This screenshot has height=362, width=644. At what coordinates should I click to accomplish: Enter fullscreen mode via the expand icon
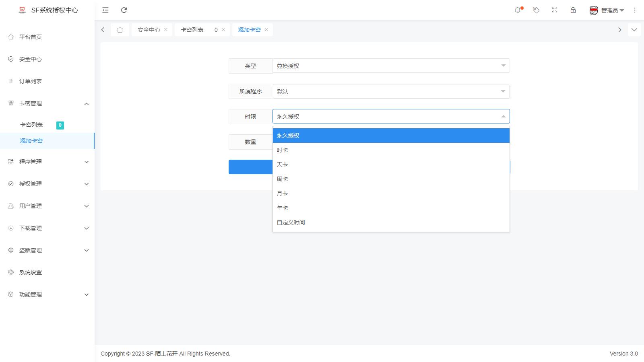tap(554, 10)
